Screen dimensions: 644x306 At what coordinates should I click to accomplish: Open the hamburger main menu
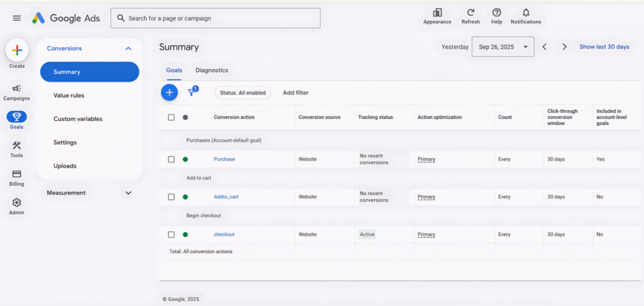(16, 18)
